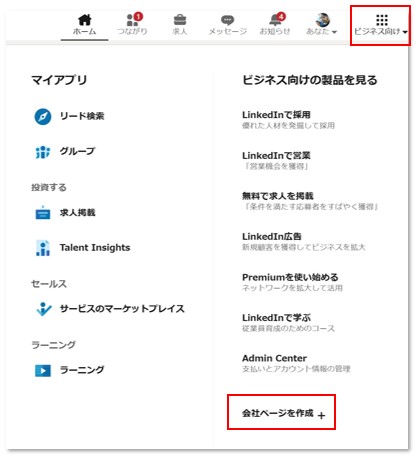Open Admin Center option

[275, 358]
